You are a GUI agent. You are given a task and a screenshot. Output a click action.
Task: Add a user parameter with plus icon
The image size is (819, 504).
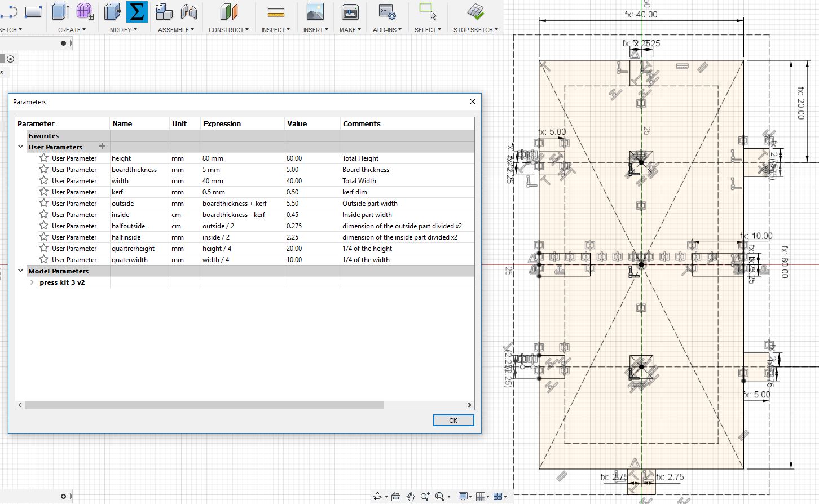click(102, 146)
